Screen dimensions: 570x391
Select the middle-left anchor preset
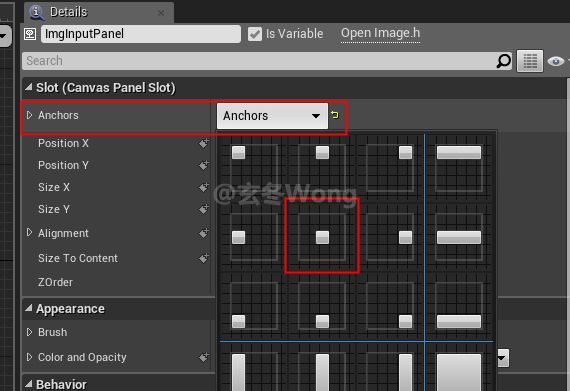[254, 237]
